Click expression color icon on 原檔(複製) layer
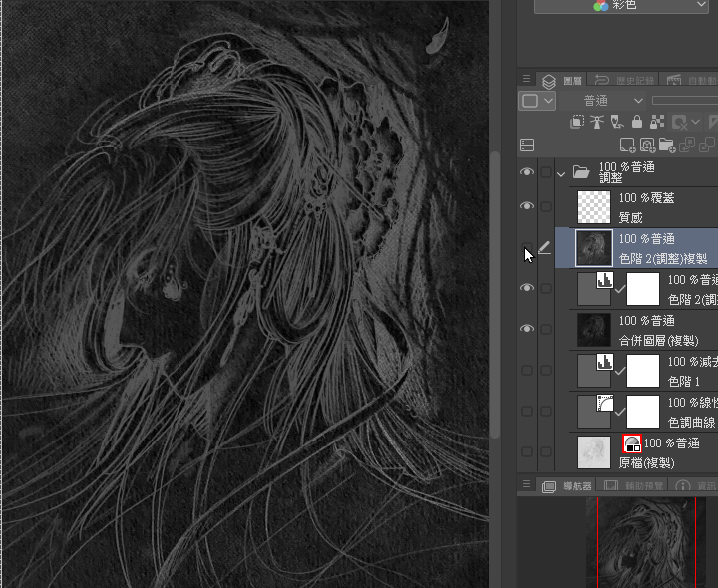The image size is (718, 588). coord(632,443)
